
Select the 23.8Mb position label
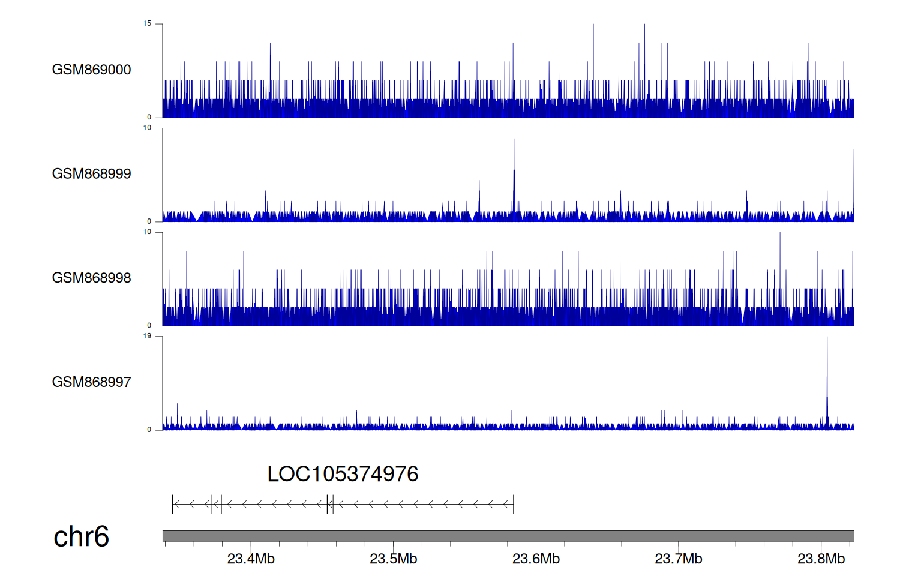821,559
